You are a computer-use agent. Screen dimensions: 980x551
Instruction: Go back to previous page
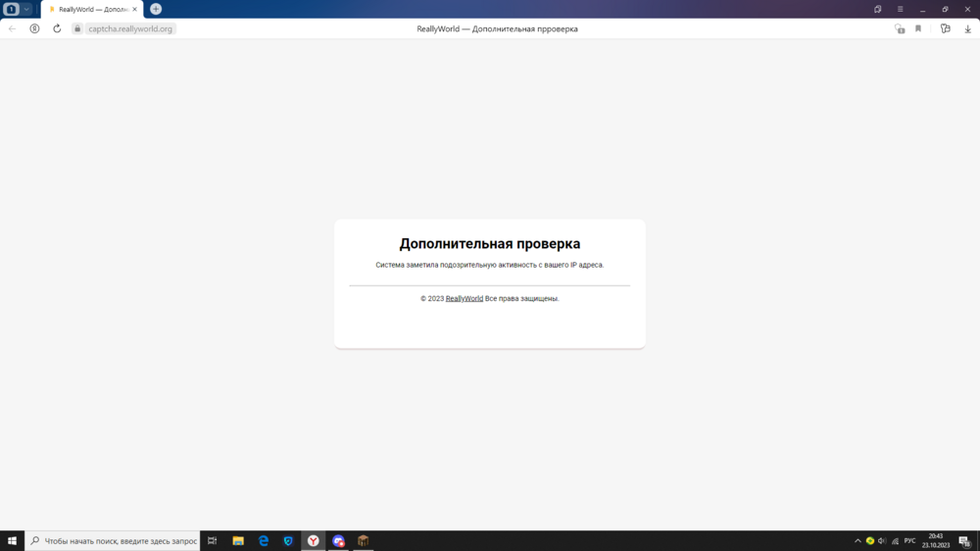click(x=13, y=28)
